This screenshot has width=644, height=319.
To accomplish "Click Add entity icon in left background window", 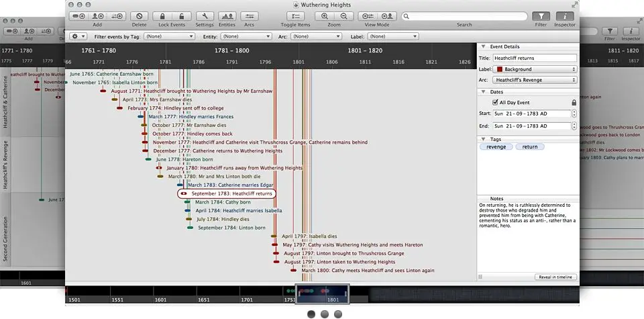I will coord(28,32).
